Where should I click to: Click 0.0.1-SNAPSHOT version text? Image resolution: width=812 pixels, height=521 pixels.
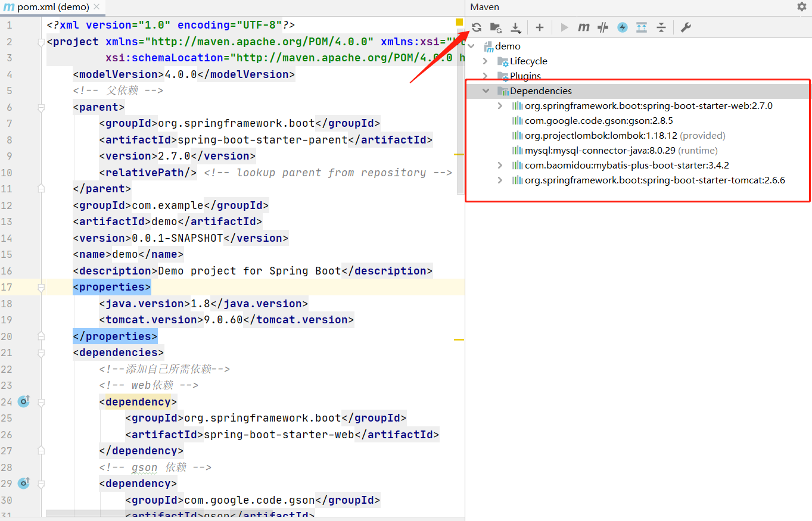click(x=177, y=238)
